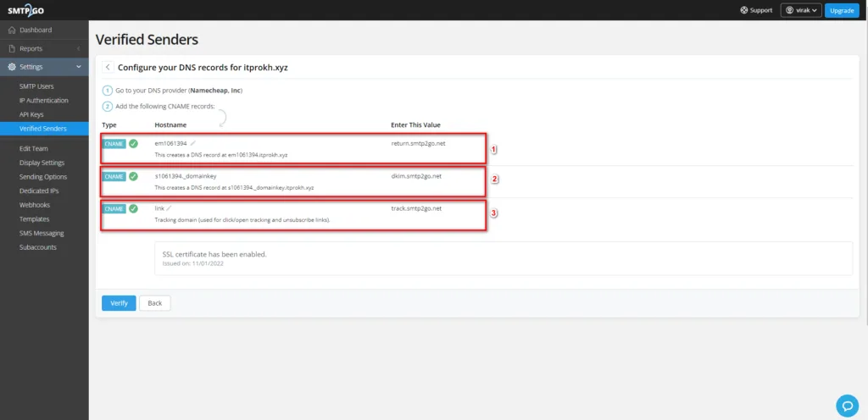
Task: Select Webhooks from the settings menu
Action: [35, 205]
